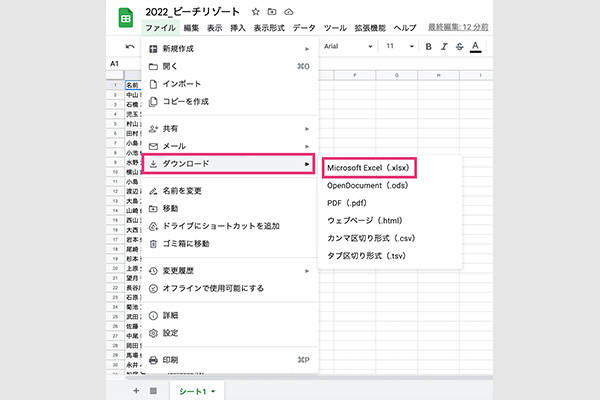Screen dimensions: 600x400
Task: Click the undo arrow in the toolbar
Action: point(131,46)
